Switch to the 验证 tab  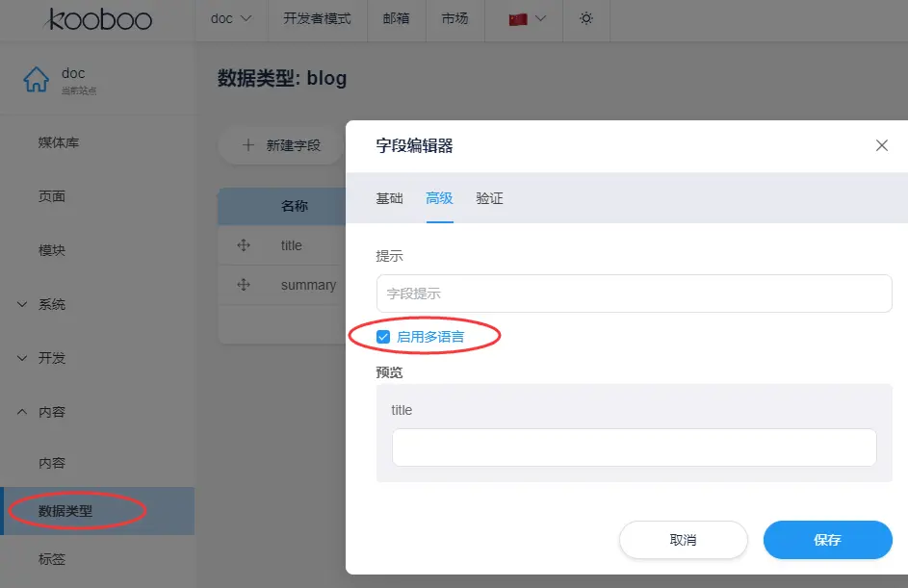point(489,198)
